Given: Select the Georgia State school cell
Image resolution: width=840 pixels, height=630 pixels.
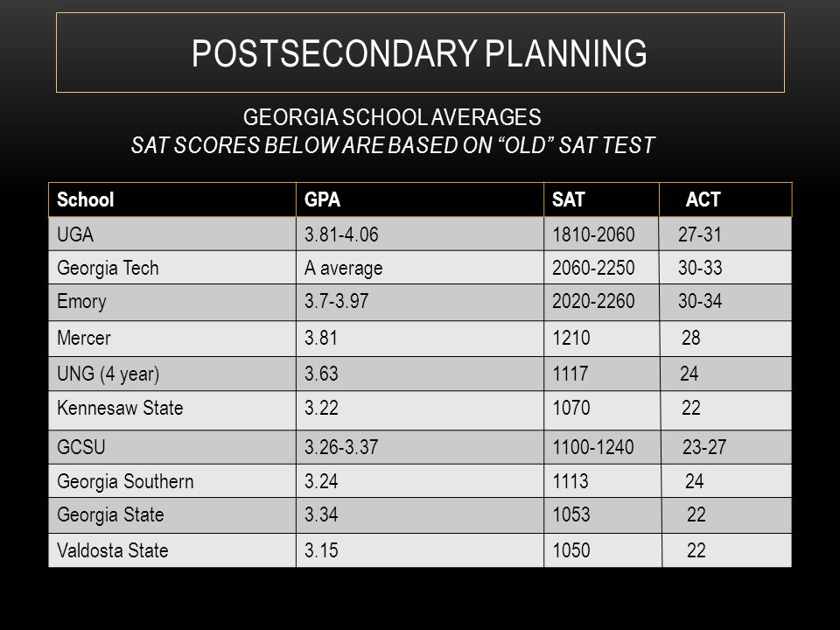Looking at the screenshot, I should click(x=172, y=515).
